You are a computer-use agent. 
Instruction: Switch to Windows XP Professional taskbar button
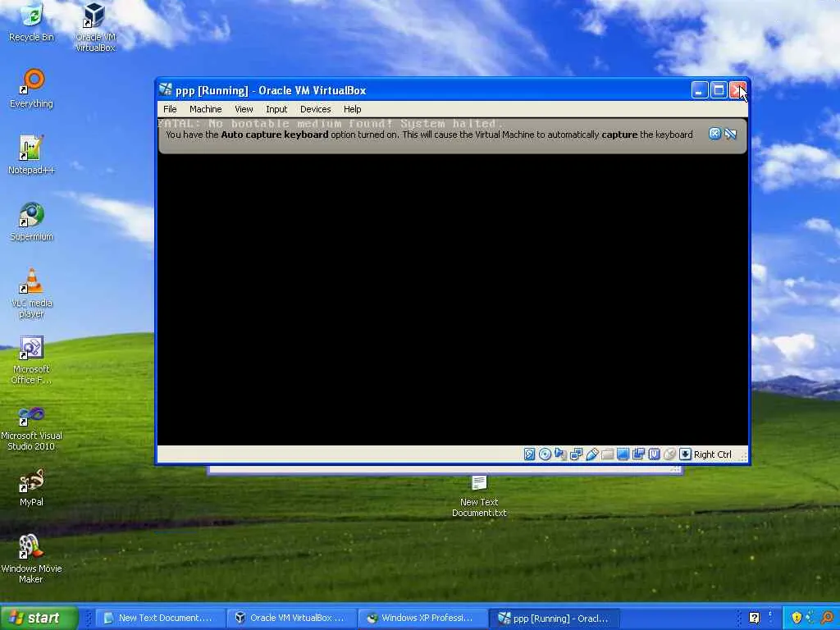[422, 619]
